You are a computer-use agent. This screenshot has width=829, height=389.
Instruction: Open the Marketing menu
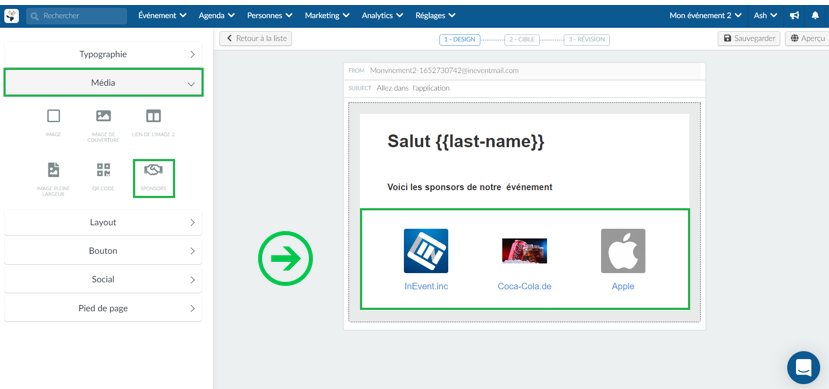327,16
